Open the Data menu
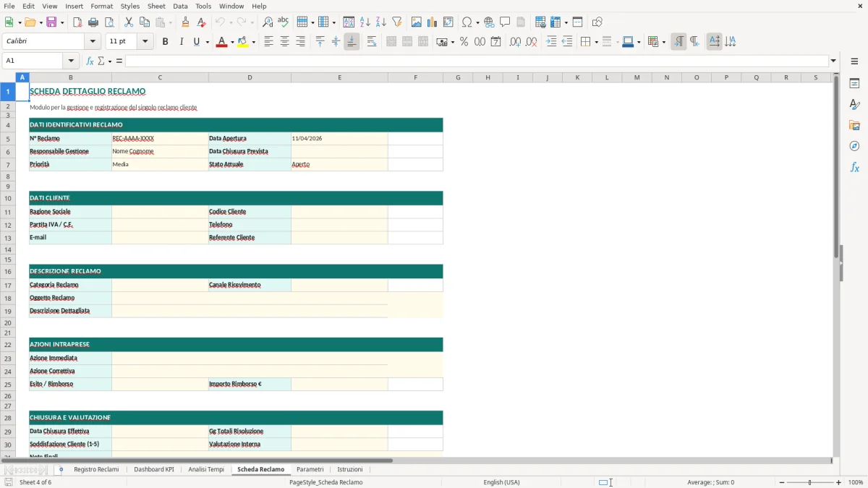Screen dimensions: 868x488 click(181, 6)
